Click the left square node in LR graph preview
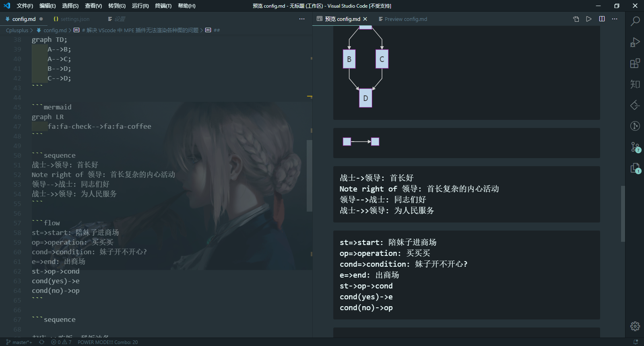This screenshot has width=644, height=346. (347, 142)
